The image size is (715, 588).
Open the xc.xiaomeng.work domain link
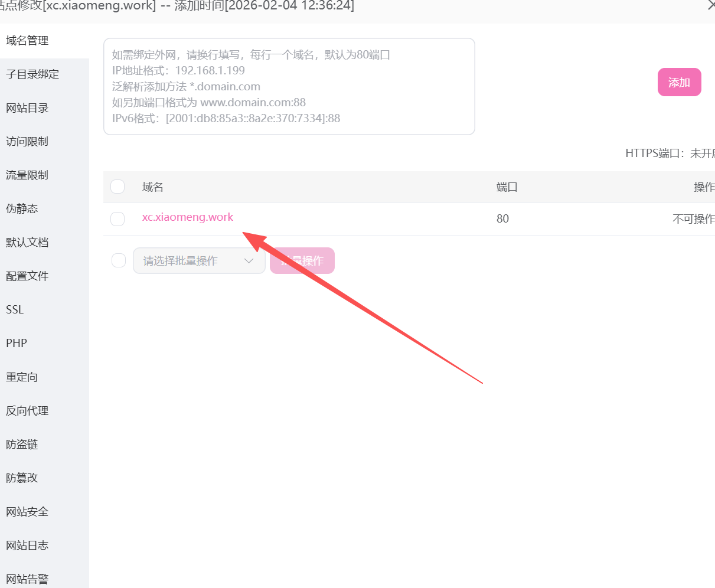coord(188,217)
